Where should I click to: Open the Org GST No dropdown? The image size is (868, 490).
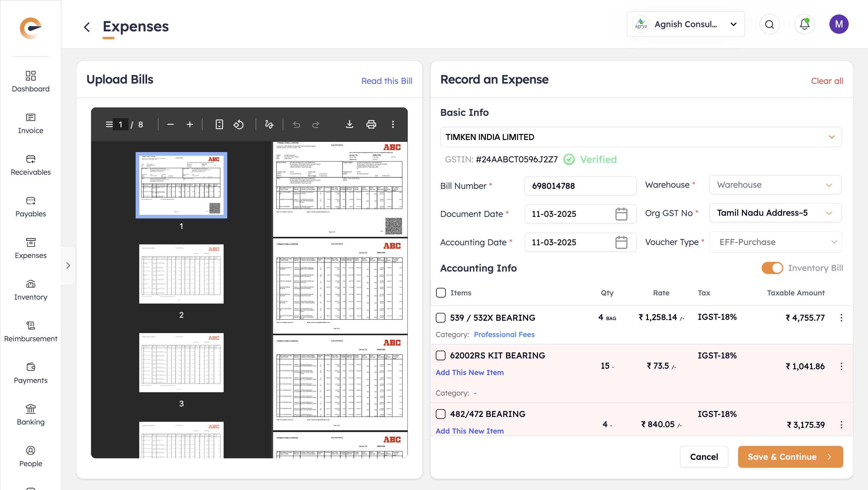click(775, 213)
